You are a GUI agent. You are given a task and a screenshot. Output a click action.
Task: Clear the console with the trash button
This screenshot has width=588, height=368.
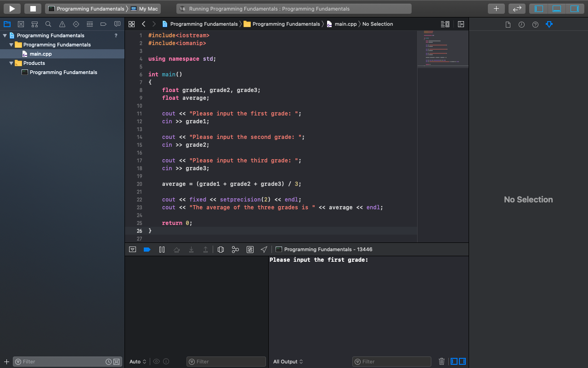coord(441,362)
